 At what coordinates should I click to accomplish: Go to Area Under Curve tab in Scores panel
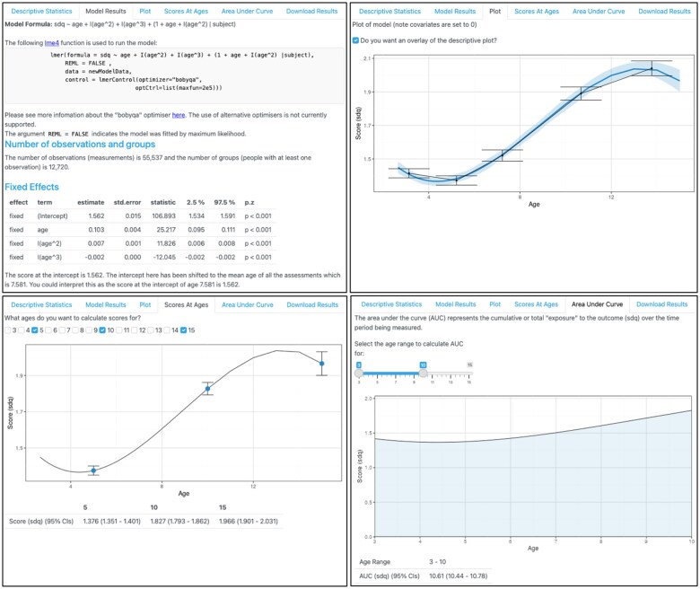(x=247, y=304)
